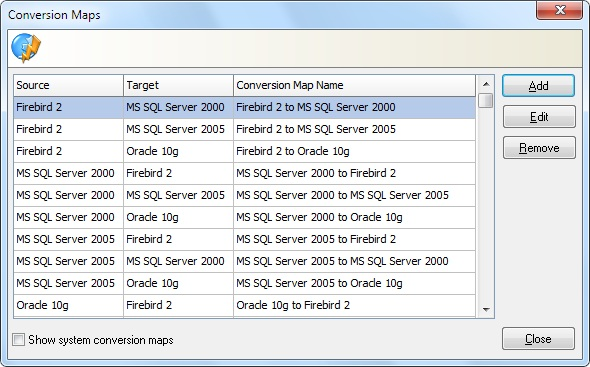590x367 pixels.
Task: Click Source cell of Firebird 2 to Oracle 10g row
Action: (68, 151)
